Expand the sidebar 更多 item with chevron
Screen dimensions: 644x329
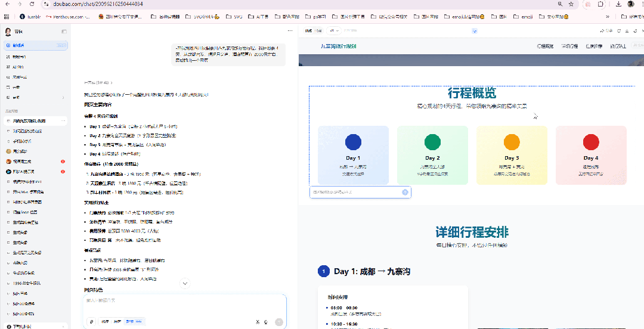pos(35,97)
